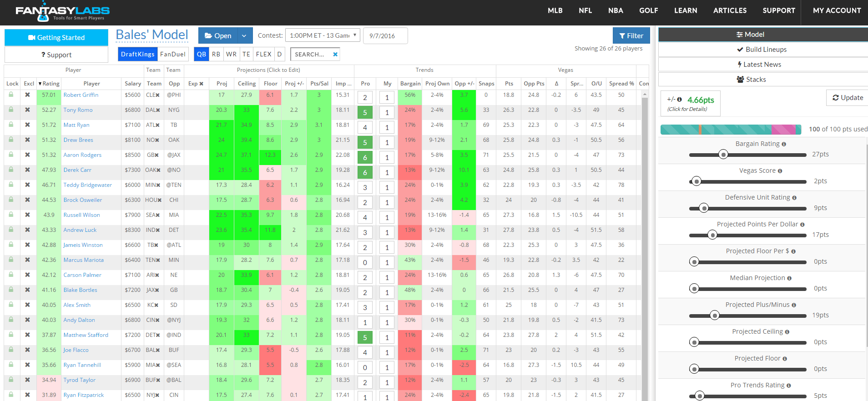Sort by Ceiling column header
Image resolution: width=868 pixels, height=401 pixels.
coord(247,84)
